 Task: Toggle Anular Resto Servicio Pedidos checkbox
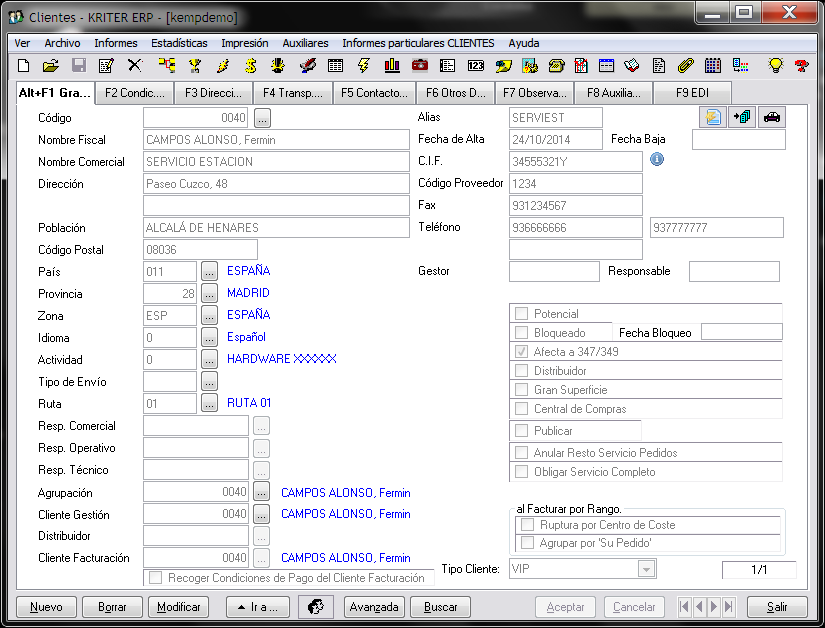[521, 452]
